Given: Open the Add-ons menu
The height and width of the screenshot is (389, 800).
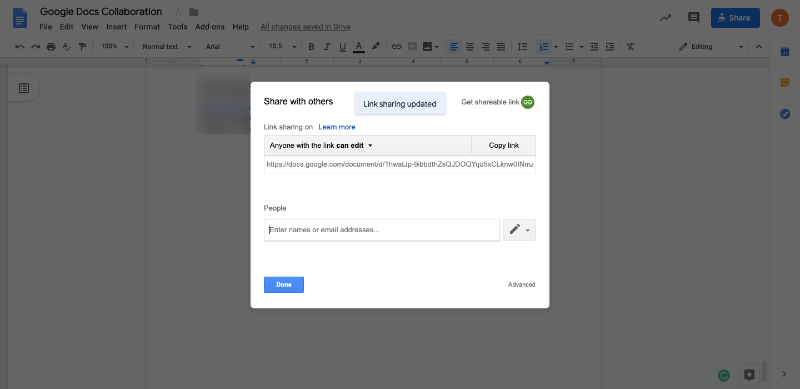Looking at the screenshot, I should [210, 27].
